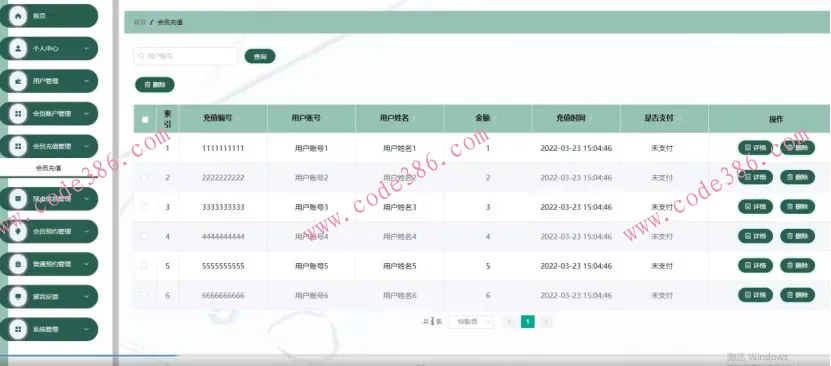The image size is (831, 366).
Task: Click the icon beside 用户管理
Action: click(x=18, y=81)
